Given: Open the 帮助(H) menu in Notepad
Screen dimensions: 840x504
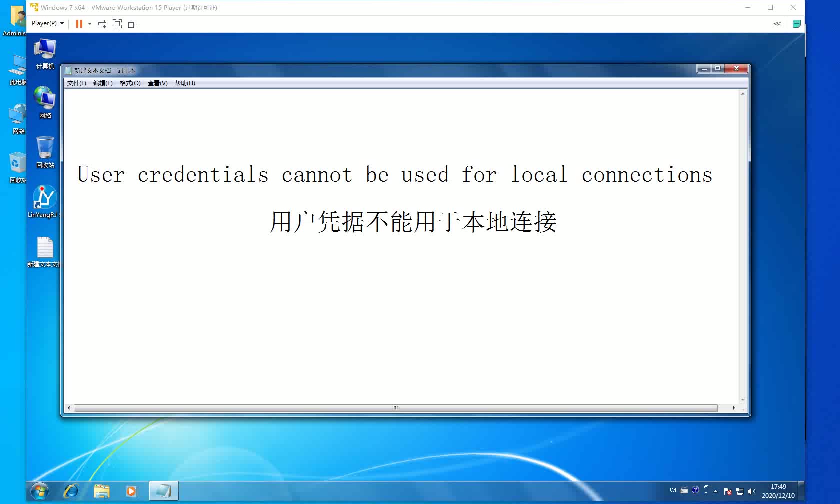Looking at the screenshot, I should (185, 83).
